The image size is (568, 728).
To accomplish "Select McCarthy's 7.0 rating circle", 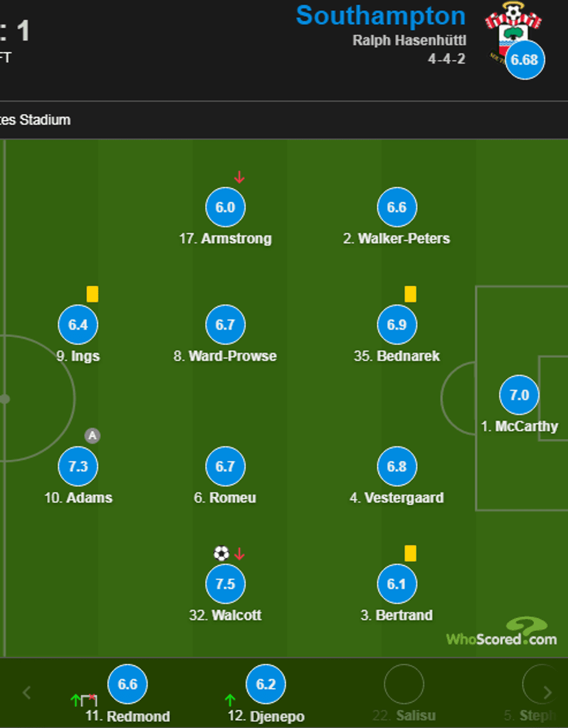I will [519, 395].
